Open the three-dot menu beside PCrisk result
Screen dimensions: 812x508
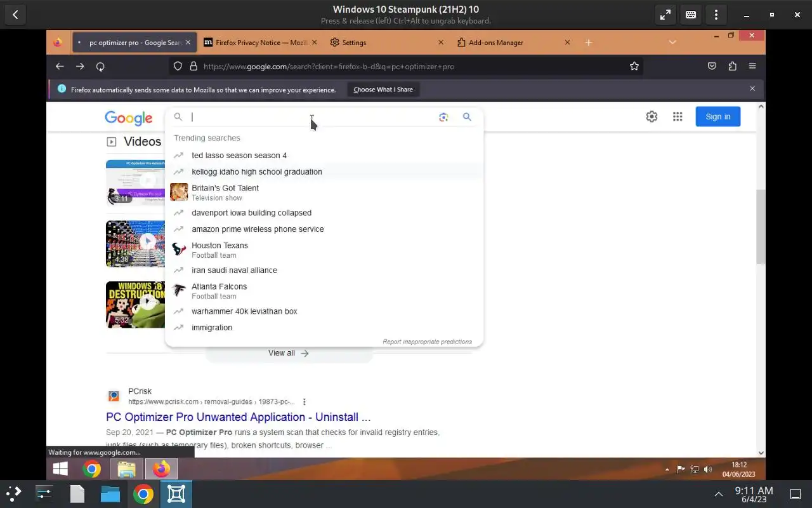tap(304, 402)
